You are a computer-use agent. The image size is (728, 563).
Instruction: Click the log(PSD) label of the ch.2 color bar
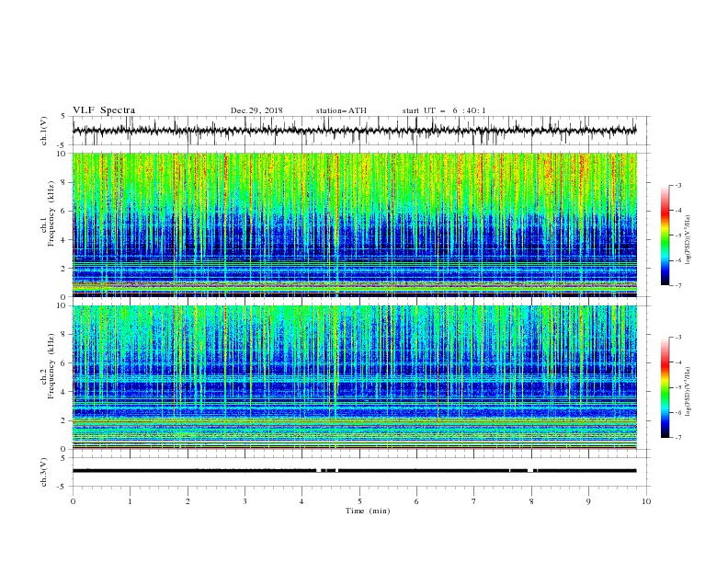tap(688, 392)
